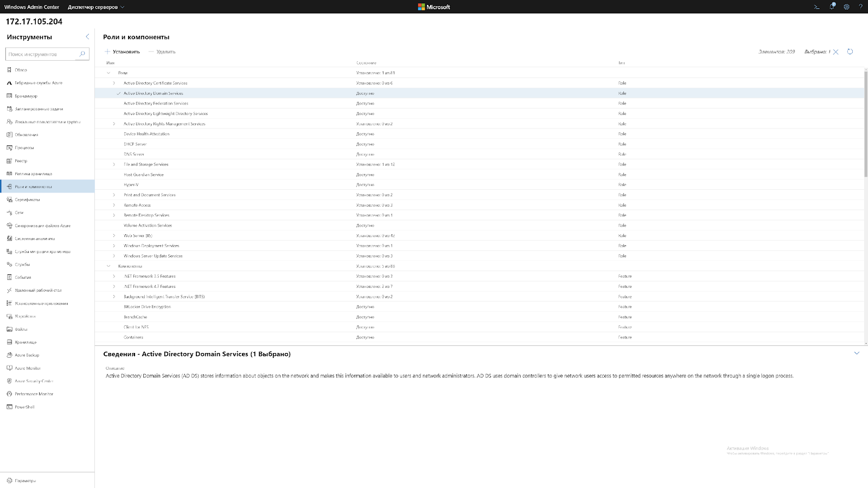Expand Remote Access role
The image size is (868, 488).
[114, 205]
